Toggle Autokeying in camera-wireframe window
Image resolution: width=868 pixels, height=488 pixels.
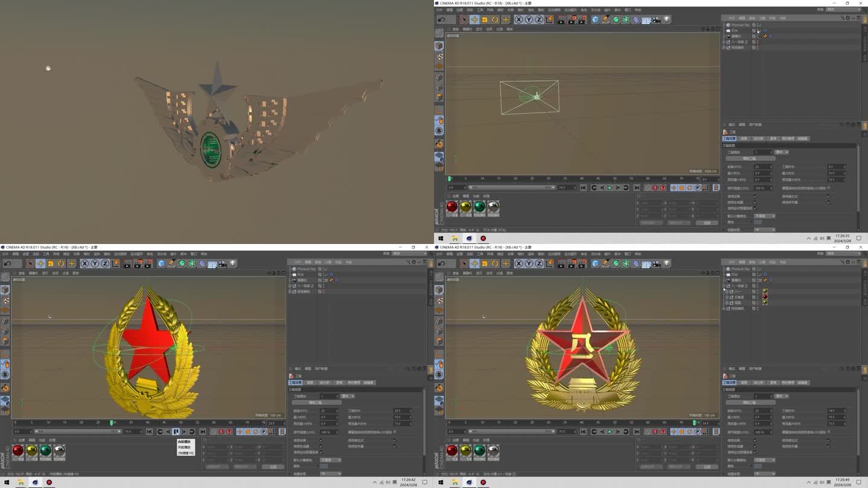coord(662,188)
